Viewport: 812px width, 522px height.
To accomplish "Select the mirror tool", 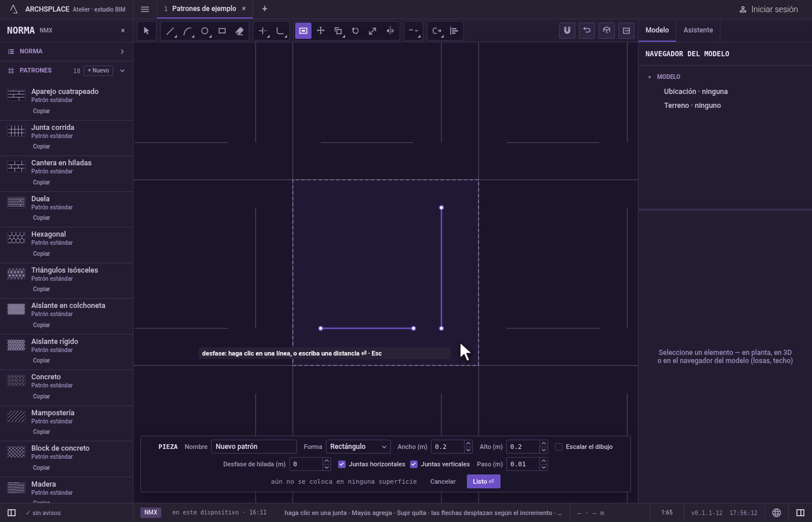I will [x=390, y=31].
